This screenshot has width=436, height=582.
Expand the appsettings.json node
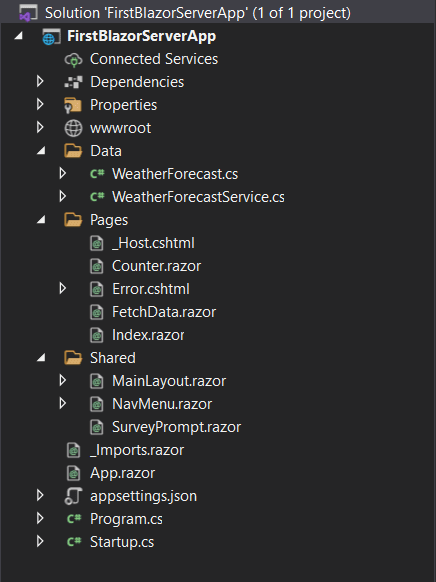point(40,496)
